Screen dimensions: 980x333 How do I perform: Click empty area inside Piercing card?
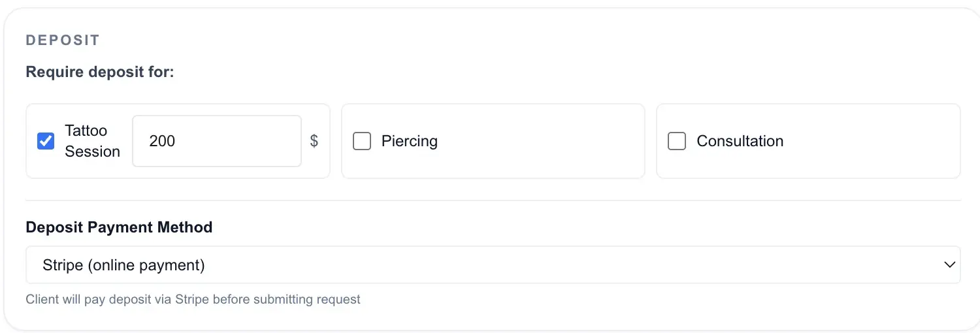coord(542,141)
